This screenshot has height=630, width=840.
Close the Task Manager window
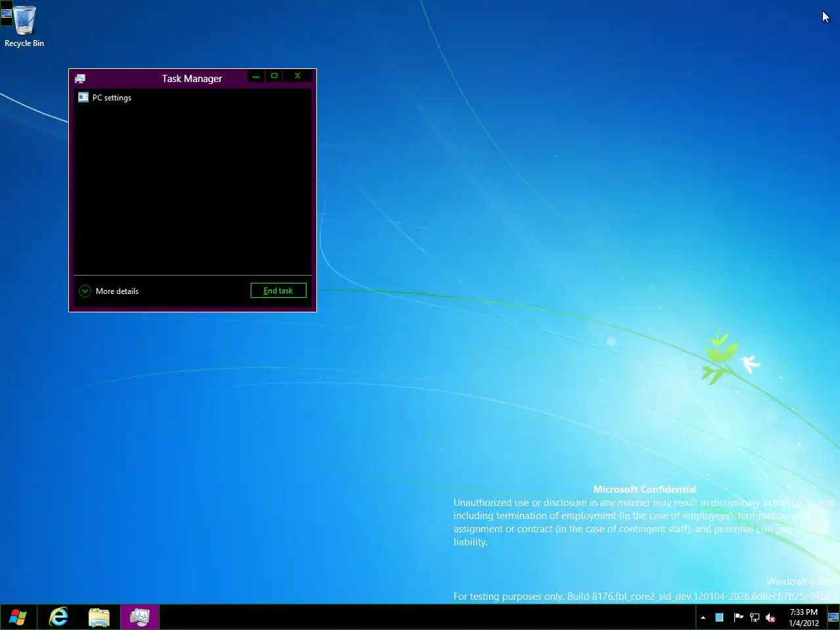(x=297, y=76)
